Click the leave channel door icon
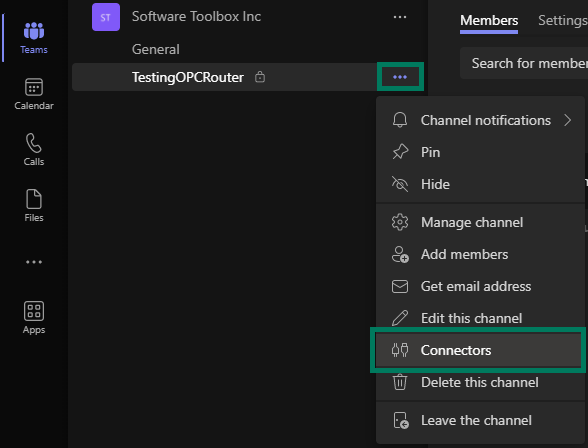 point(401,420)
